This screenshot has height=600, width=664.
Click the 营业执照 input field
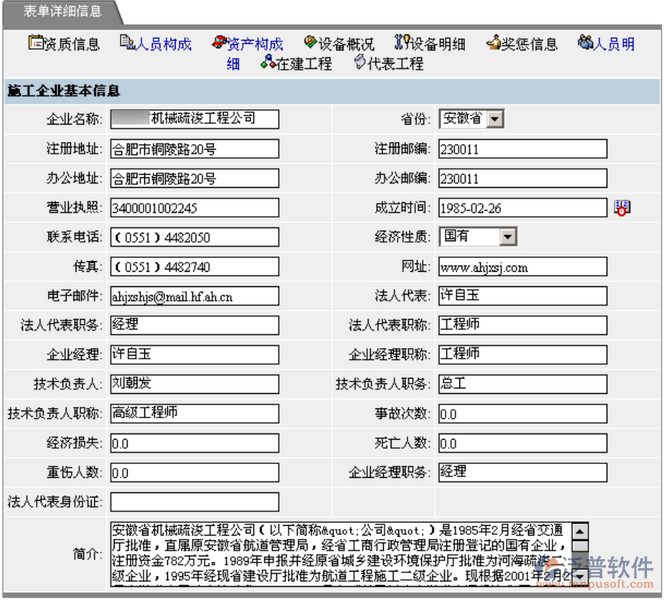click(x=194, y=208)
